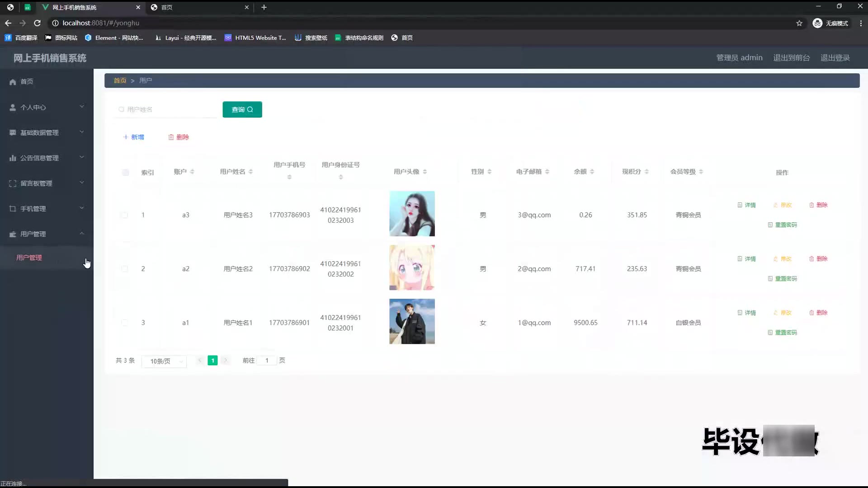Check the checkbox for row a3
868x488 pixels.
point(124,215)
